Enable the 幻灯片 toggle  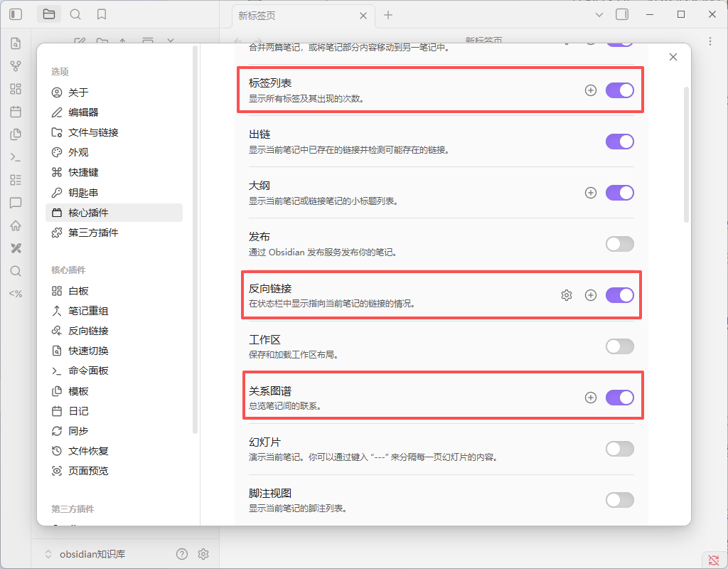pos(620,449)
